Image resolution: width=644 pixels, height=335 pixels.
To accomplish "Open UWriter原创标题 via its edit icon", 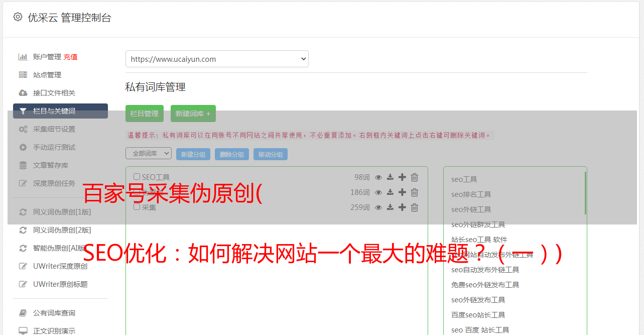I will coord(23,284).
